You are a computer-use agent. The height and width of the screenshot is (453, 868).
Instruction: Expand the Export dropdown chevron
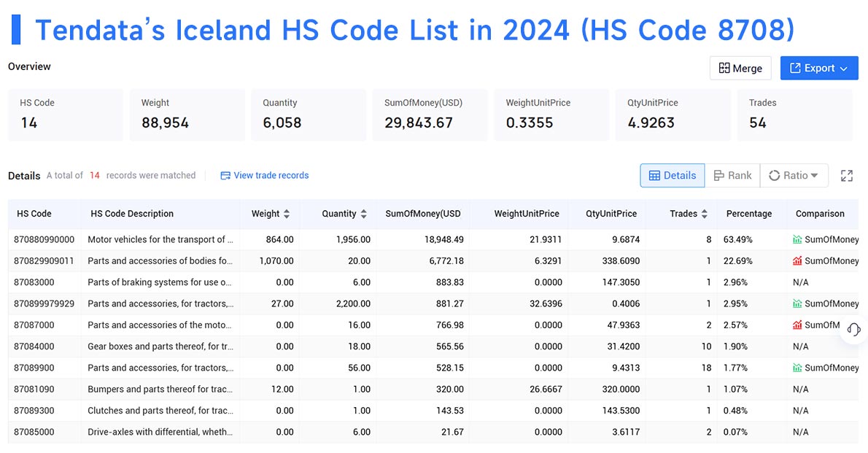[844, 68]
